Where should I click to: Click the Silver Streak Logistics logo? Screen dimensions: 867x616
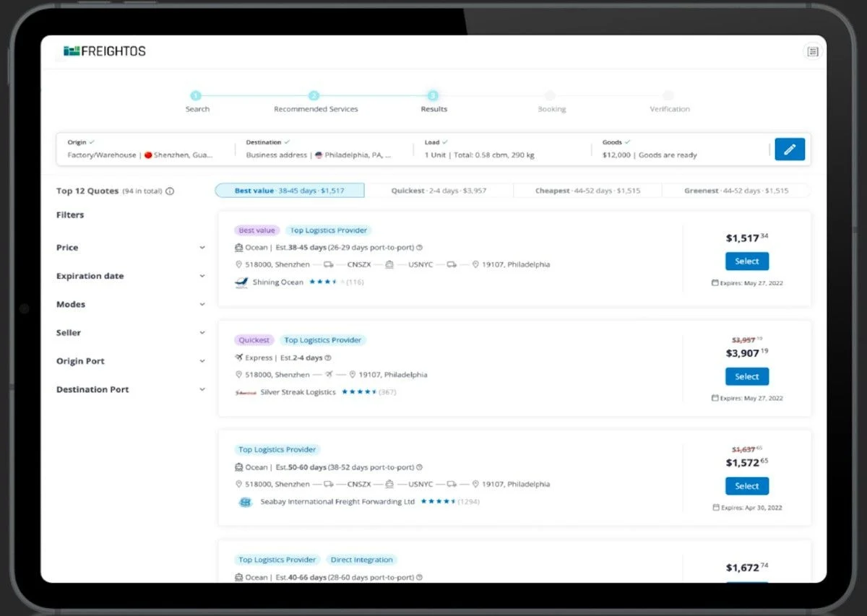(246, 392)
